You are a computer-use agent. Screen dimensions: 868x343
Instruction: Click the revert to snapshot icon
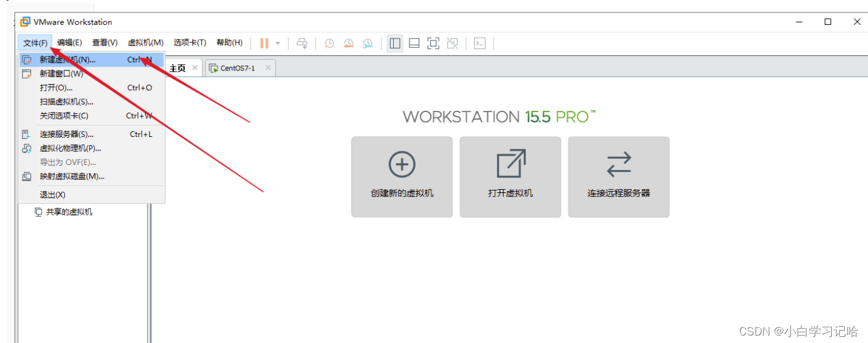point(348,43)
